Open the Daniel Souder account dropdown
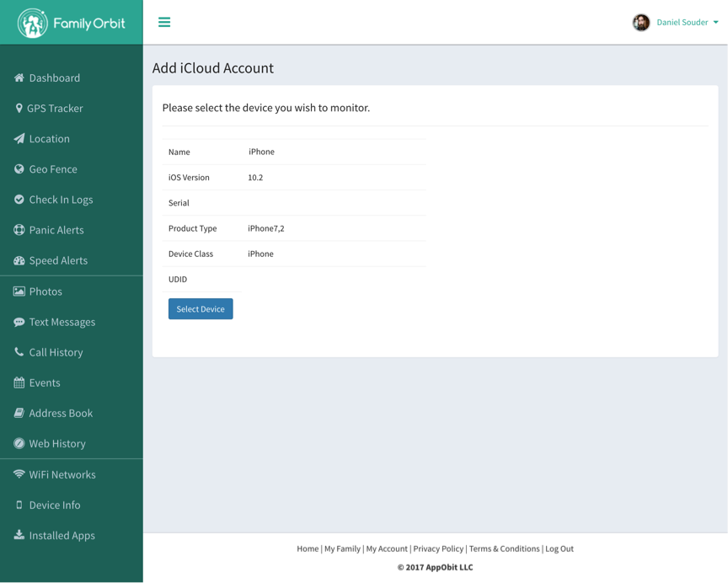This screenshot has width=728, height=583. click(x=687, y=23)
